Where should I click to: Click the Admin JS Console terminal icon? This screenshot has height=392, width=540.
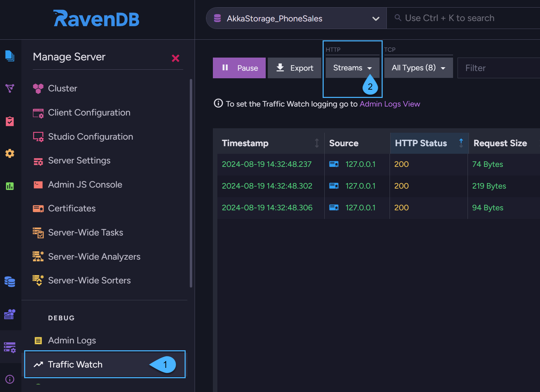pyautogui.click(x=38, y=185)
